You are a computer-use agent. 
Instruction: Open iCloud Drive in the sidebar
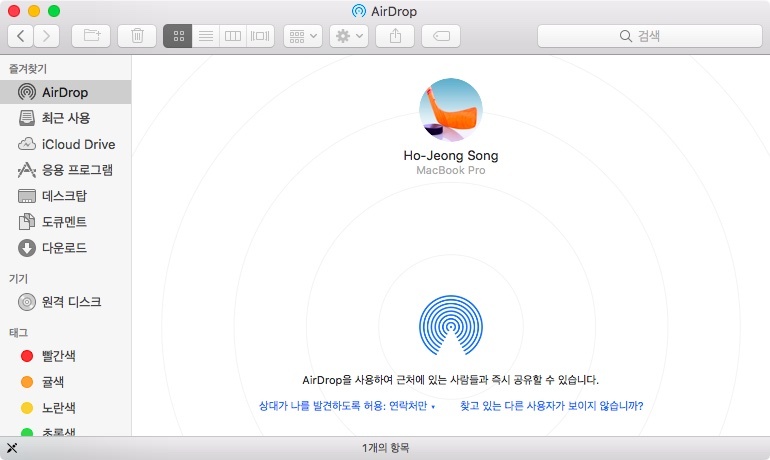pos(65,144)
